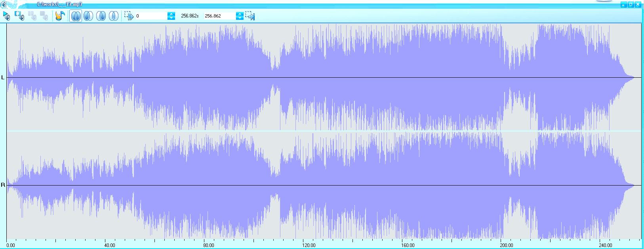The width and height of the screenshot is (644, 249).
Task: Click inside the right channel waveform
Action: pos(324,185)
